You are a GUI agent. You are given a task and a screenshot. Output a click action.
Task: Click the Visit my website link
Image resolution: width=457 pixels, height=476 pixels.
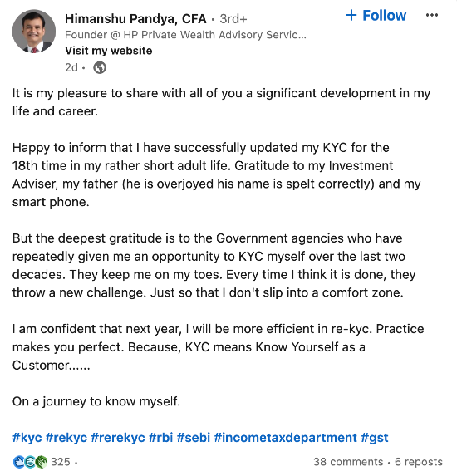(108, 51)
